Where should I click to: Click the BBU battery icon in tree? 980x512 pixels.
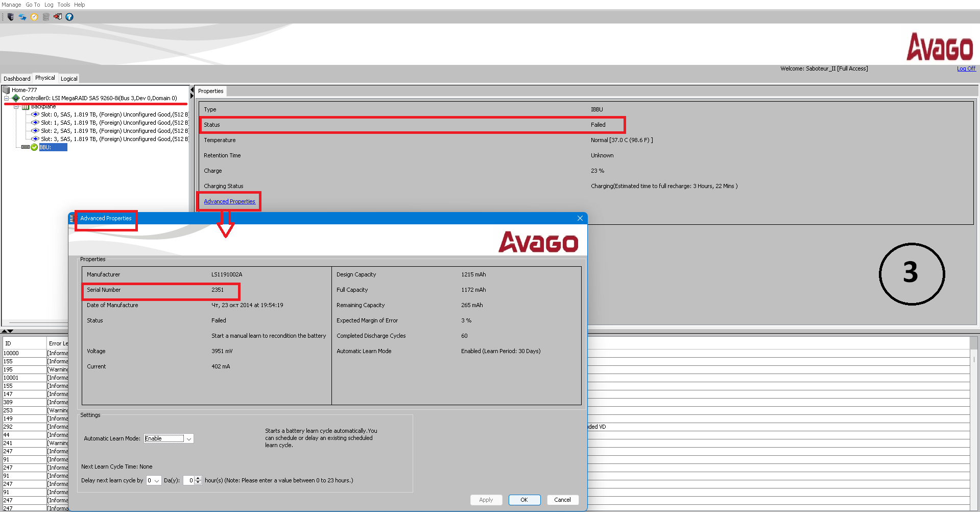pyautogui.click(x=26, y=147)
